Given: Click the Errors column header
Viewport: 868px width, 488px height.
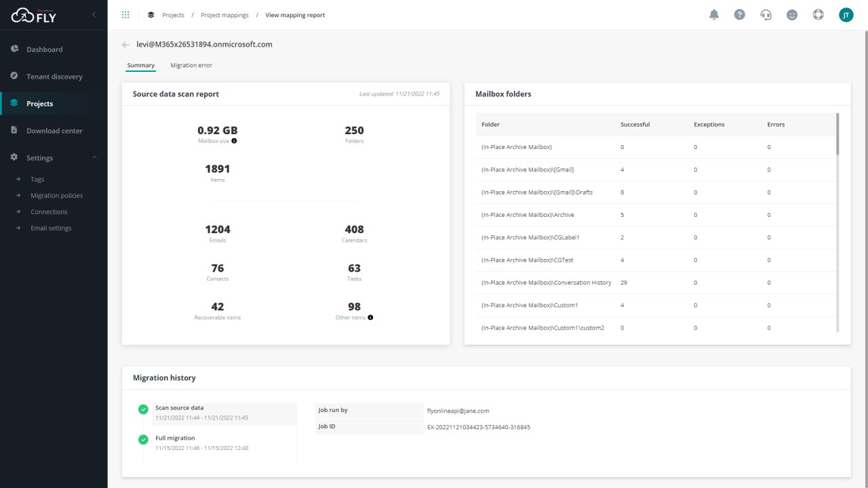Looking at the screenshot, I should tap(776, 125).
